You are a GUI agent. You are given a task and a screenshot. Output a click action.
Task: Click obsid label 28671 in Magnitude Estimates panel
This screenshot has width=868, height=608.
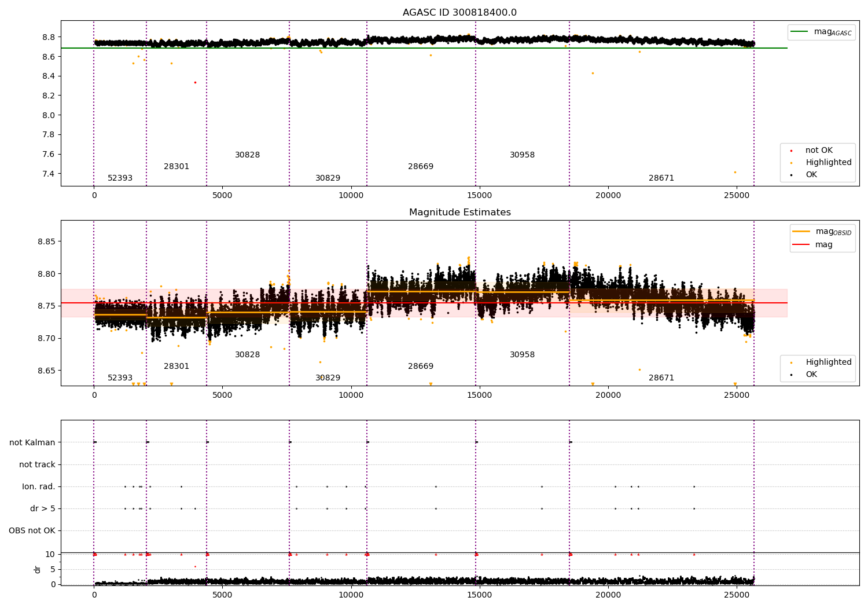(661, 378)
